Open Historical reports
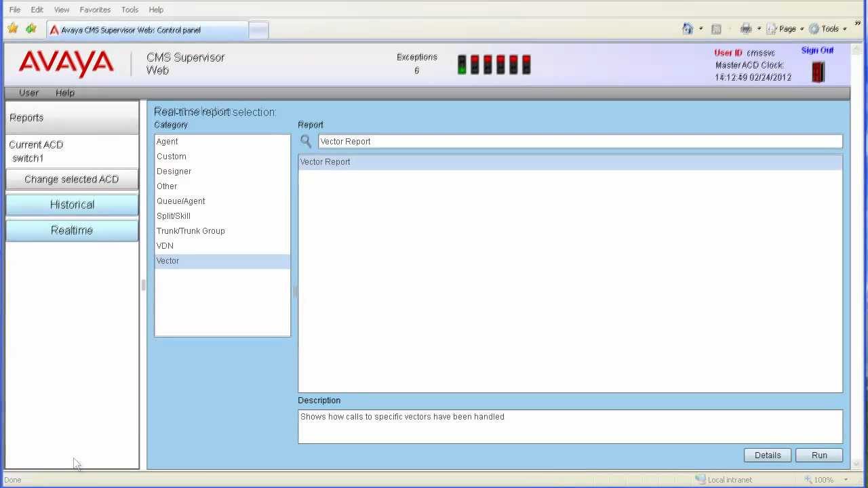The height and width of the screenshot is (488, 868). (72, 205)
